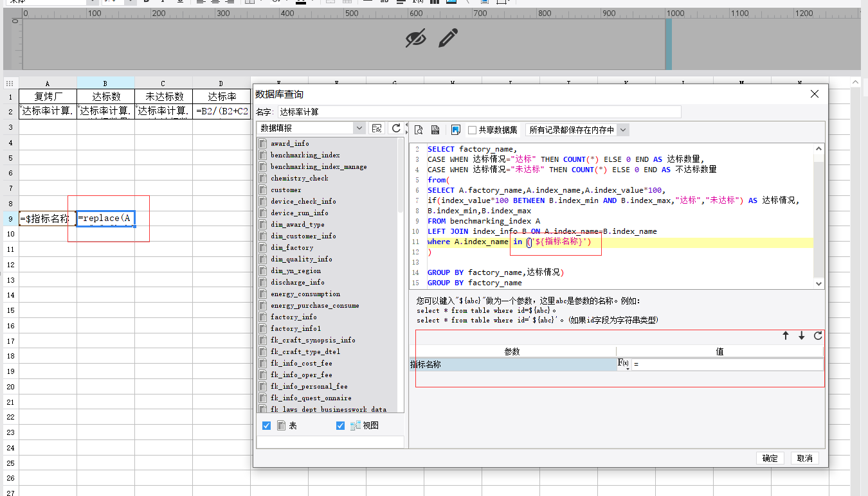The height and width of the screenshot is (496, 868).
Task: Move the parameter down with the down arrow
Action: pyautogui.click(x=802, y=336)
